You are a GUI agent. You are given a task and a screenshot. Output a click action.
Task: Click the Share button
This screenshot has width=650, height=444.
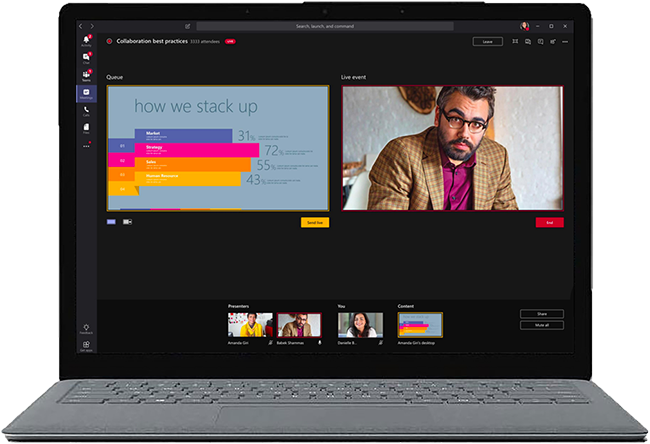(x=542, y=314)
